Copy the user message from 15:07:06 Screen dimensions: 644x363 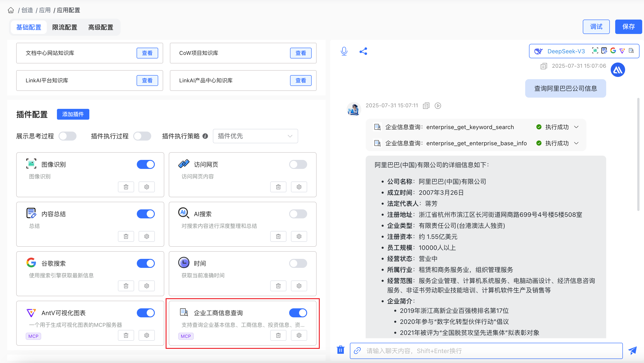point(544,66)
